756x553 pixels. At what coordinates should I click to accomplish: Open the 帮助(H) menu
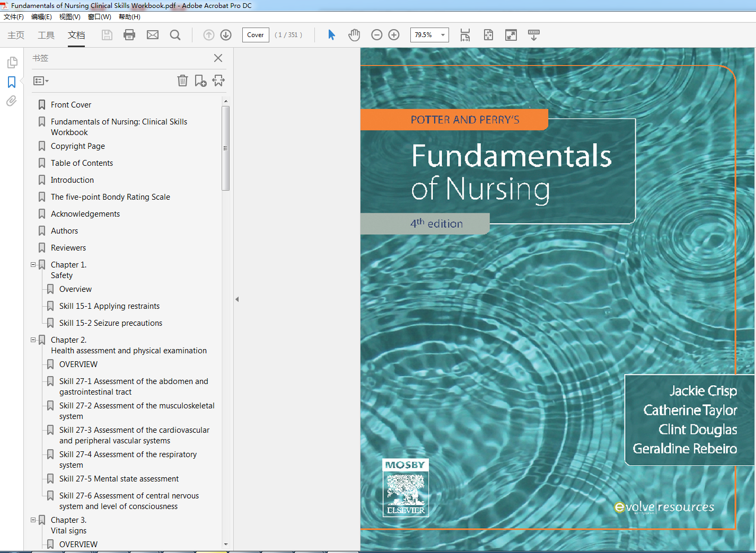[x=129, y=17]
